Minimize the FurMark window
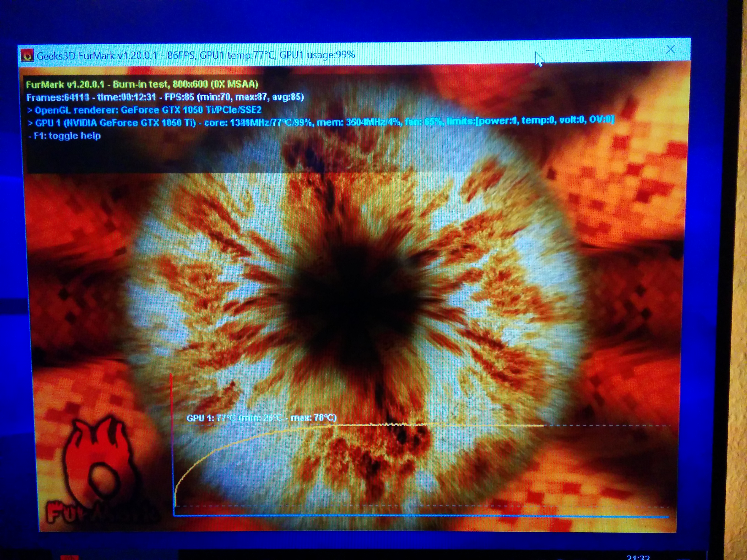 click(590, 51)
